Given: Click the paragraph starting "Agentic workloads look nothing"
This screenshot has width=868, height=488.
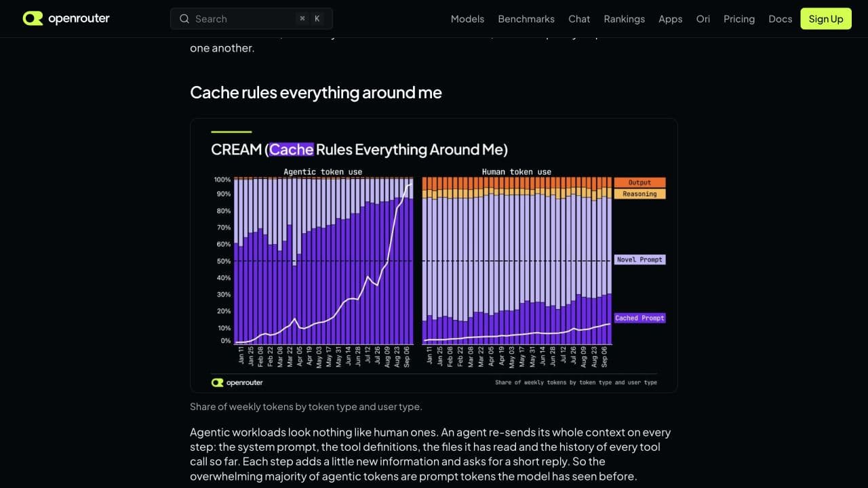Looking at the screenshot, I should click(x=431, y=454).
